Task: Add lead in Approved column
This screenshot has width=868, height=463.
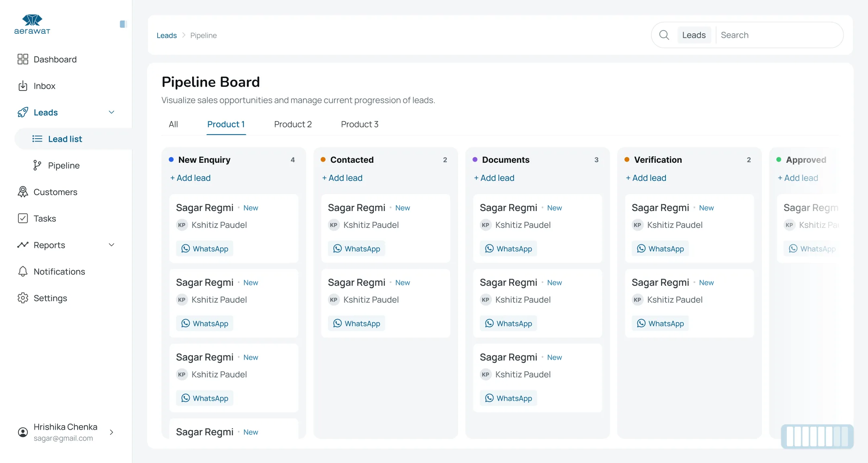Action: click(x=798, y=178)
